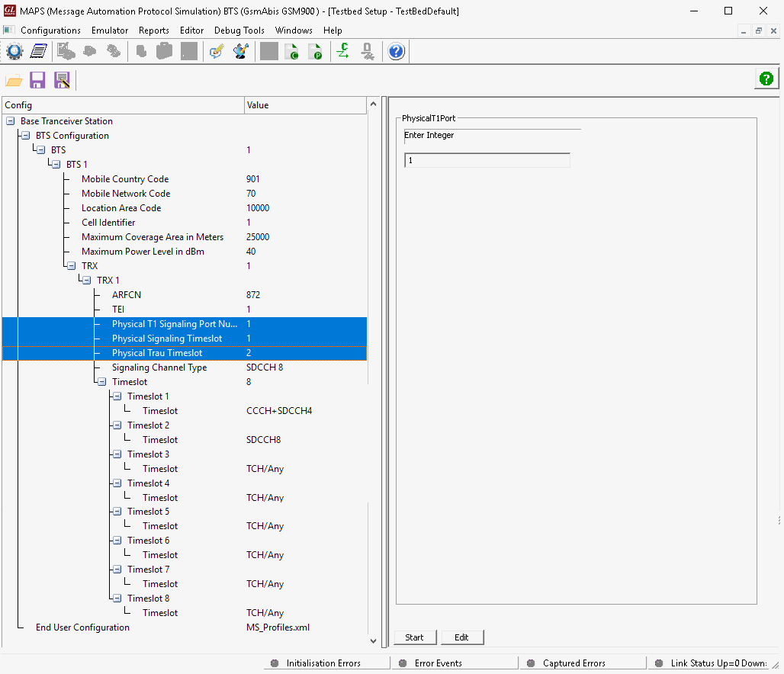Open the Debug Tools menu
The width and height of the screenshot is (784, 674).
pos(241,30)
